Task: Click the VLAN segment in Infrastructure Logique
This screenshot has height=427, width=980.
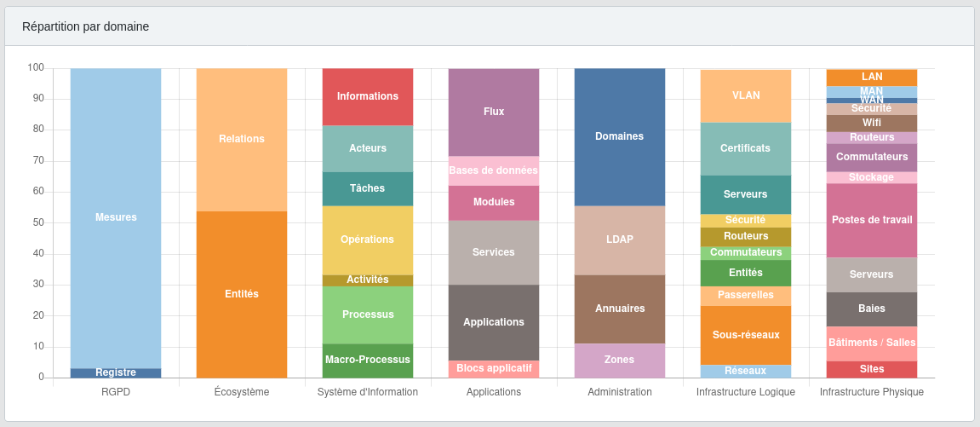Action: click(746, 95)
